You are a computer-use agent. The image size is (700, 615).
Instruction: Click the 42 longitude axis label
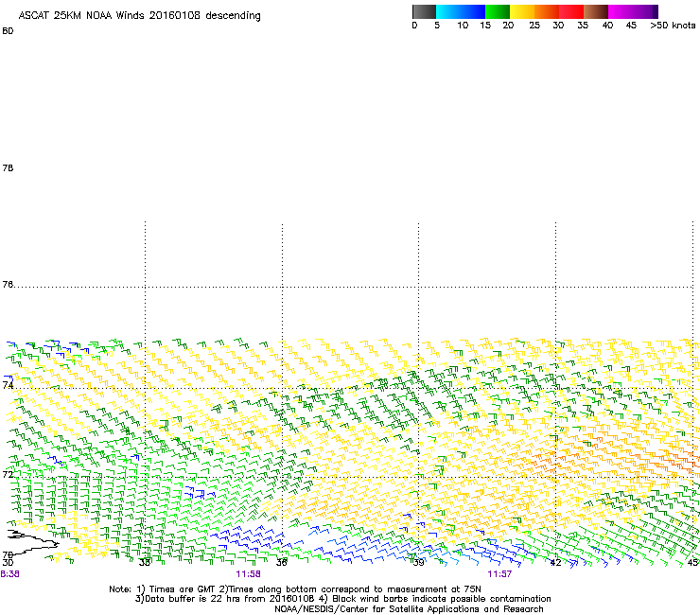click(555, 563)
